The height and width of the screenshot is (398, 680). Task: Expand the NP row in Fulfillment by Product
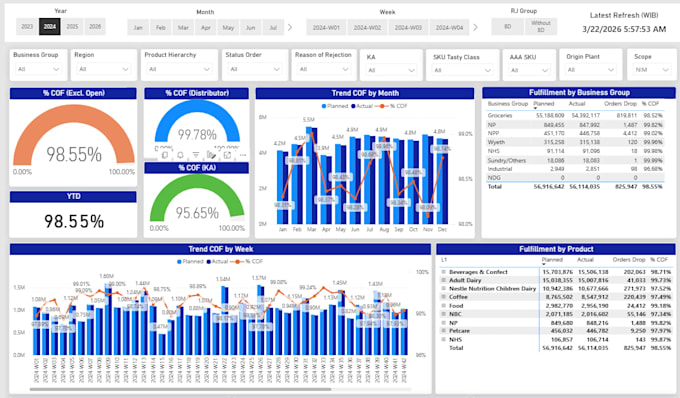[x=444, y=323]
